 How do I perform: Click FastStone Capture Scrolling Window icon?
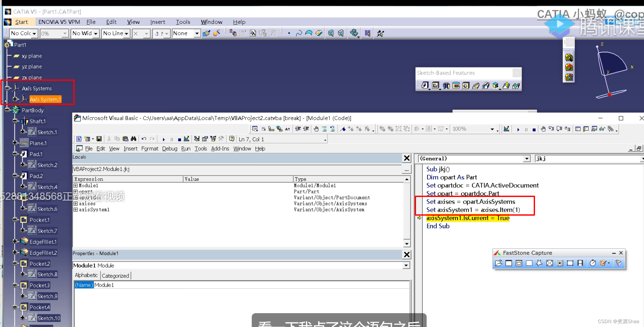click(560, 263)
